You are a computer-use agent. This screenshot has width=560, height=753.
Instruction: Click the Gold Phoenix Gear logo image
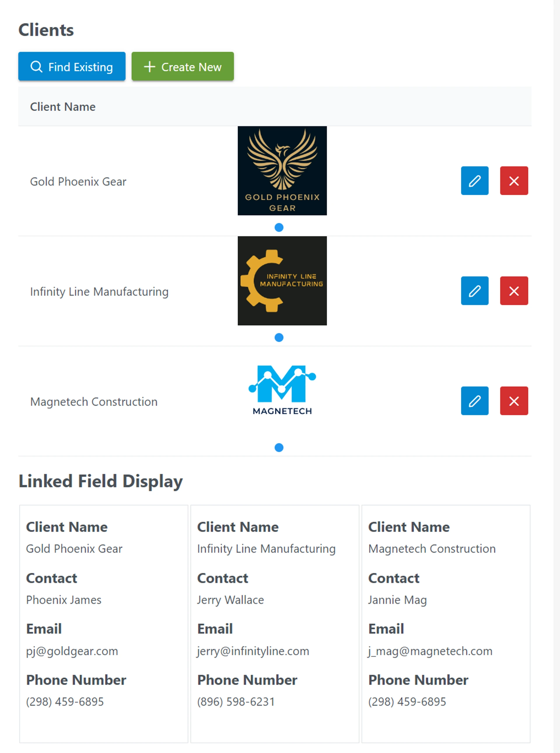coord(282,171)
